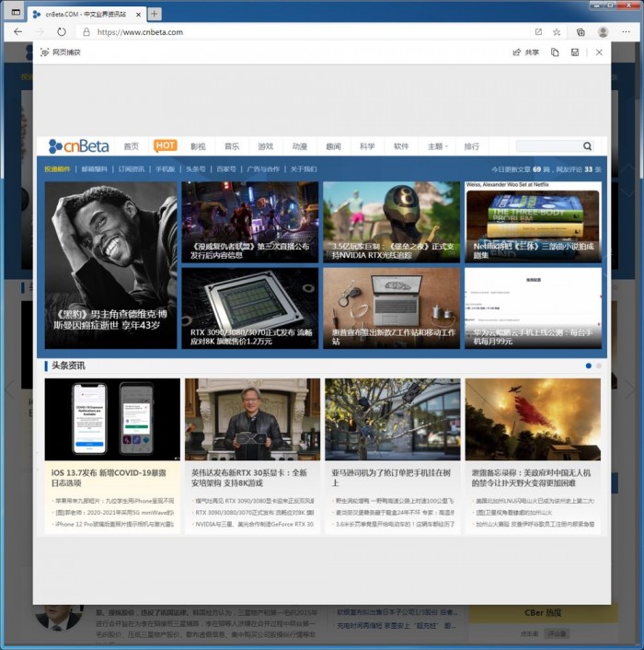Open the NVIDIA与三星、美光合作 sub-link
The image size is (644, 650).
pos(254,524)
